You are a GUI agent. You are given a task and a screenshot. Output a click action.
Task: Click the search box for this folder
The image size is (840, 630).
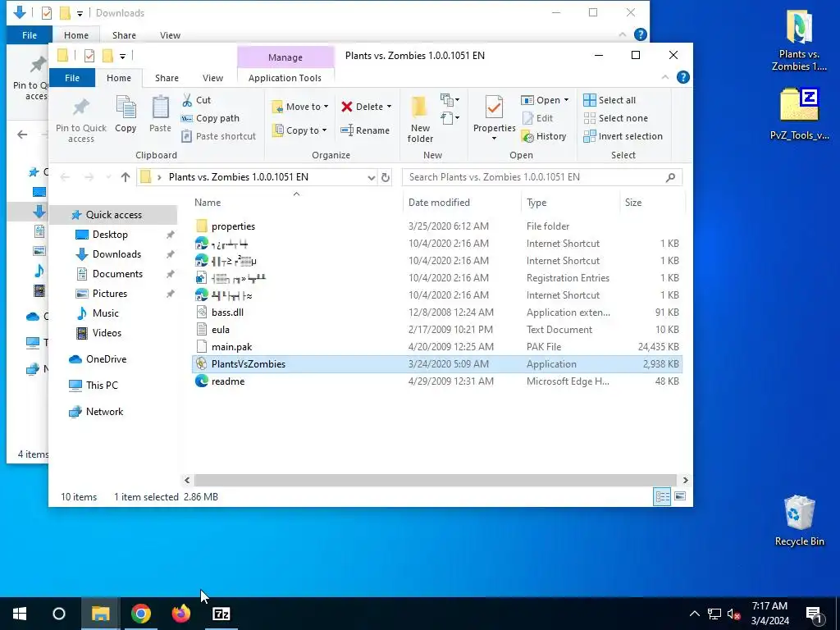point(542,177)
